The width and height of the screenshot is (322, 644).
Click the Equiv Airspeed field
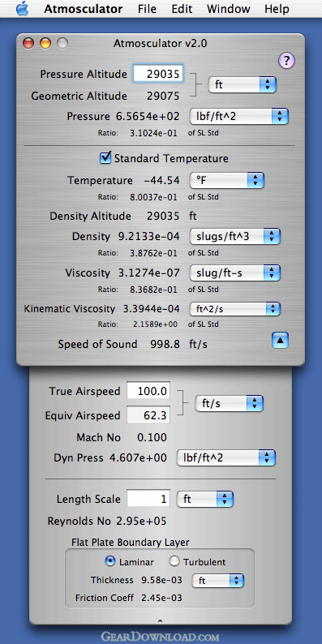pyautogui.click(x=148, y=415)
